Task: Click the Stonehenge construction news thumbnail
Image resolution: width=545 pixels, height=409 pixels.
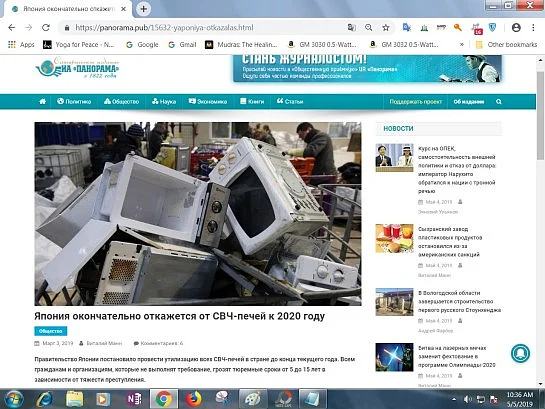Action: (x=394, y=302)
